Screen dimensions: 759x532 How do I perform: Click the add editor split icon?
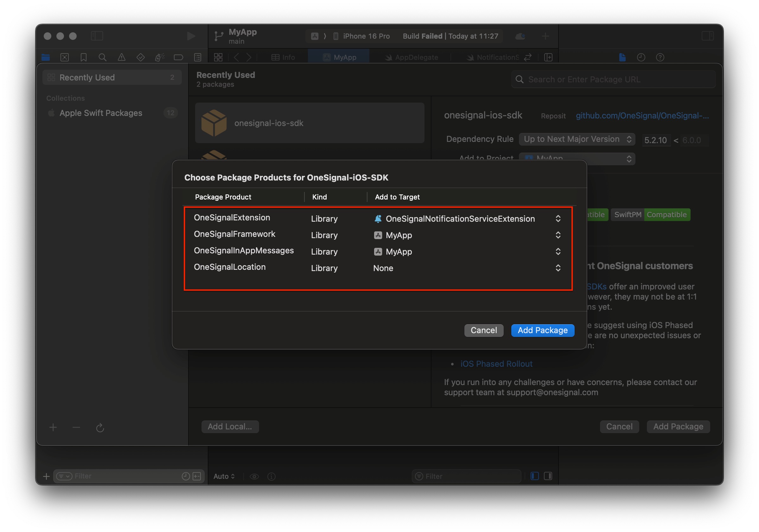[548, 57]
